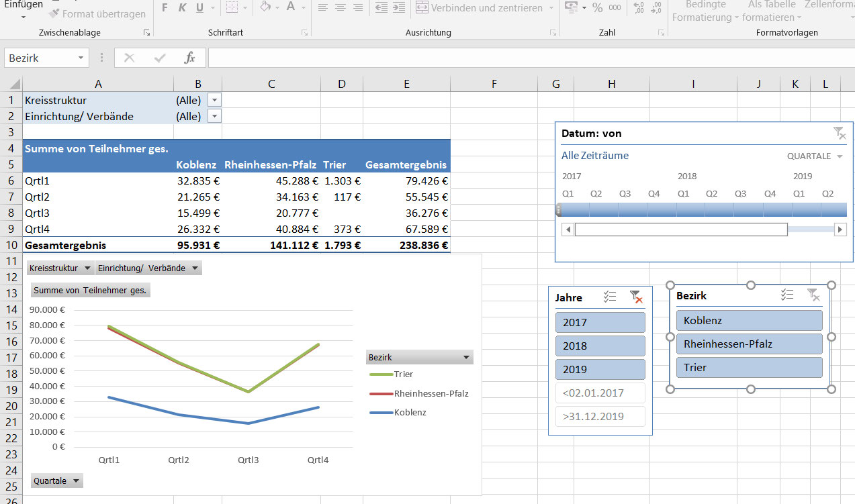Toggle Trier in Bezirk slicer
This screenshot has height=504, width=855.
(x=749, y=367)
